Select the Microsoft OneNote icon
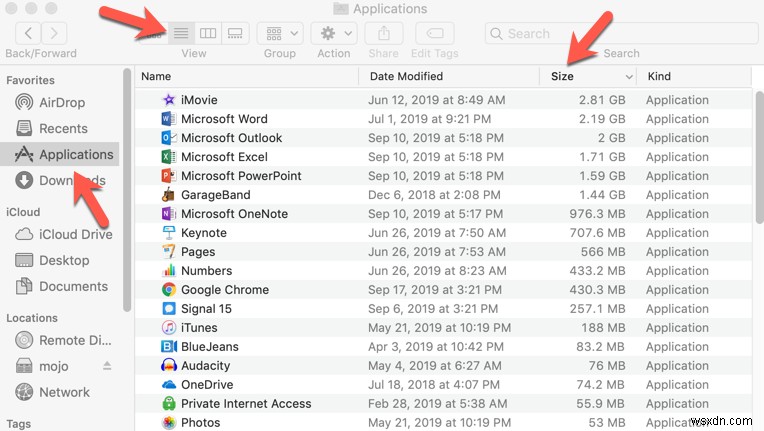Image resolution: width=764 pixels, height=431 pixels. (x=169, y=214)
